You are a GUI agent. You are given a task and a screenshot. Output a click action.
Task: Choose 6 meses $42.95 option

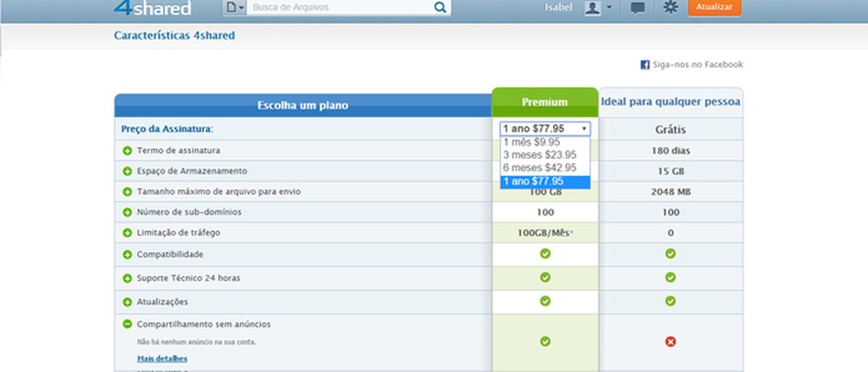click(545, 167)
